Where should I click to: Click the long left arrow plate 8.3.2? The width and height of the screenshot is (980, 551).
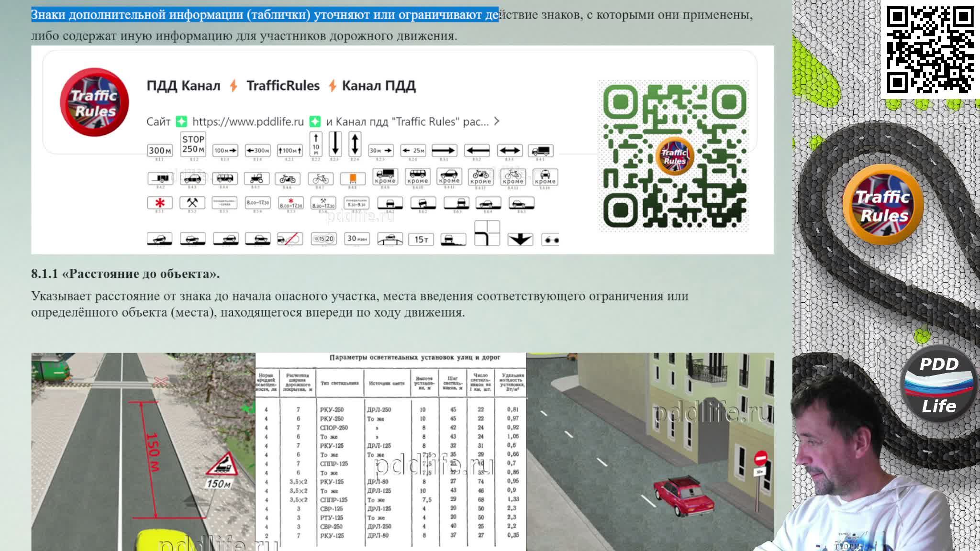pos(477,151)
